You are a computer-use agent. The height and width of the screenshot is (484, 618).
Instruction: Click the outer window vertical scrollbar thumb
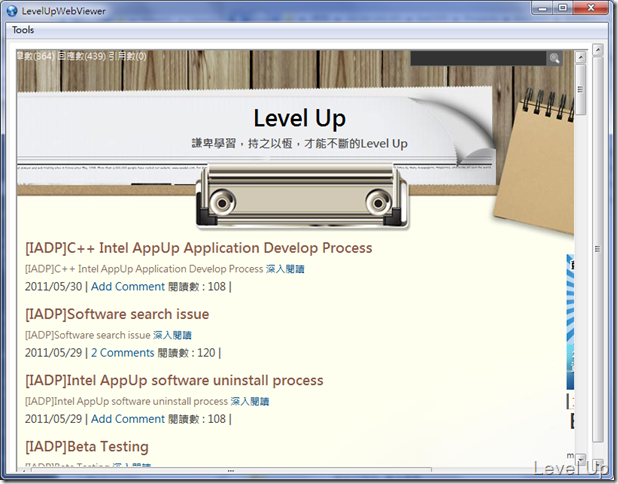click(598, 249)
